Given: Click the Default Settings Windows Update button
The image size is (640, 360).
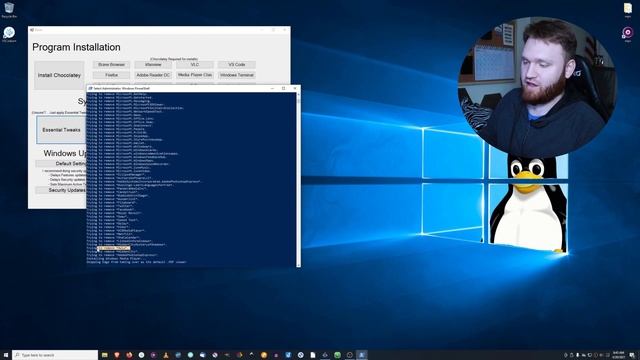Looking at the screenshot, I should point(61,163).
